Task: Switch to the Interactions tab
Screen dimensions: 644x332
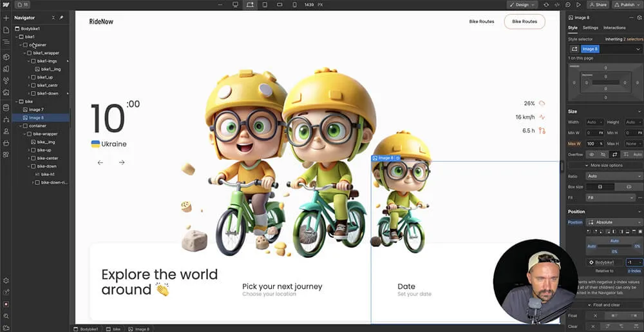Action: click(614, 28)
